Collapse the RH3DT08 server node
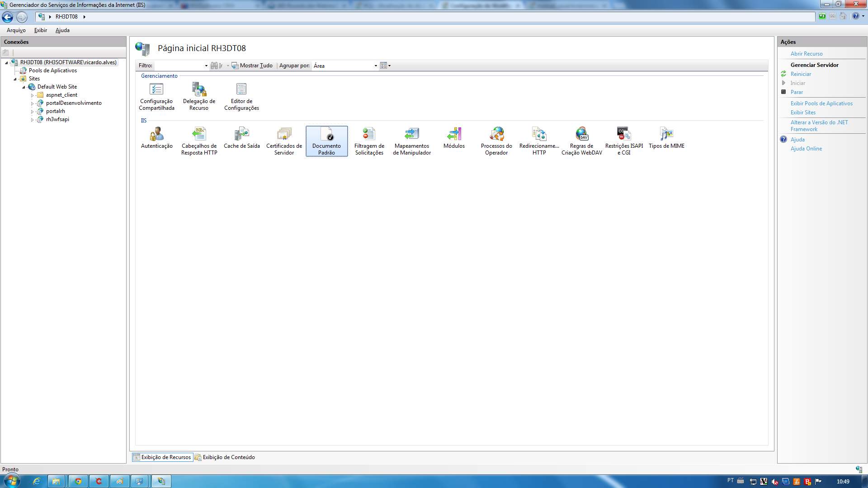 [x=6, y=63]
